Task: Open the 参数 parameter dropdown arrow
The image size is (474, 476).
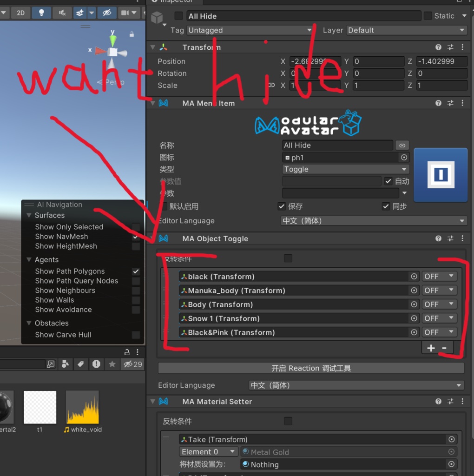Action: coord(404,193)
